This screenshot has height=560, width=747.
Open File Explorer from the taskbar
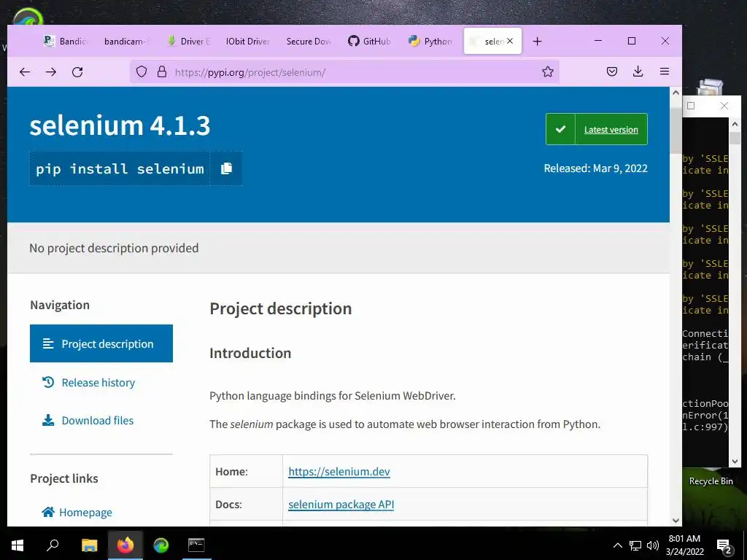89,545
